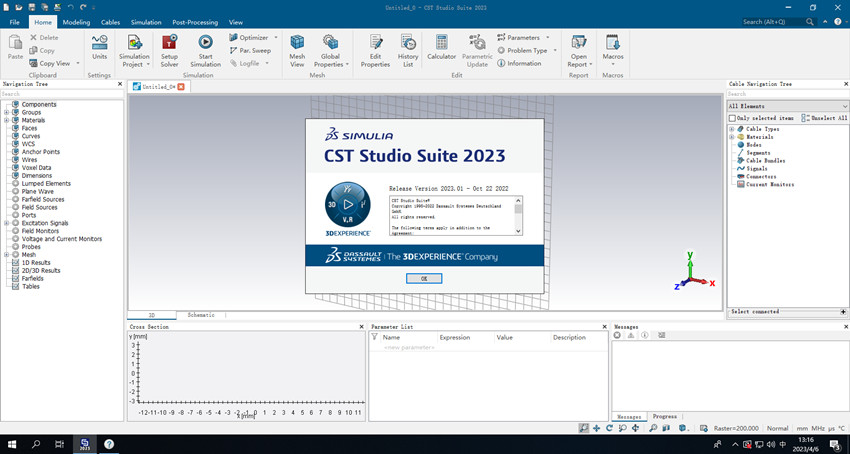Switch to the Post-Processing ribbon tab

(195, 22)
